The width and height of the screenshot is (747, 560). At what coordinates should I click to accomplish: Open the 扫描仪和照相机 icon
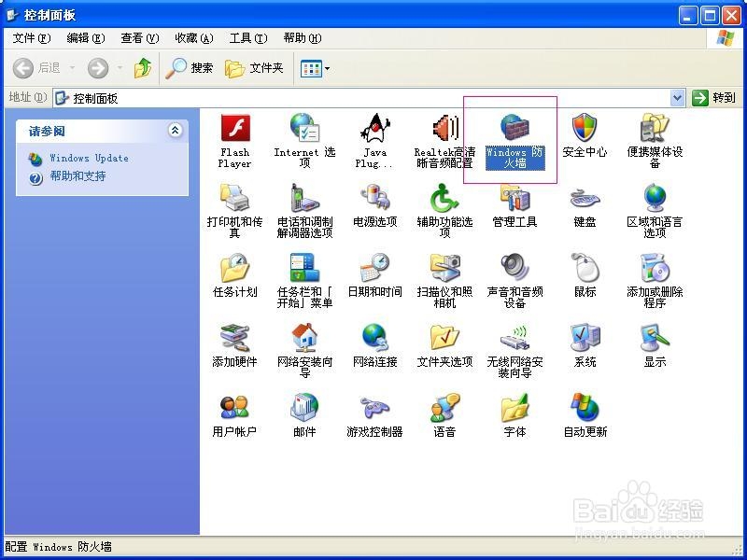tap(444, 268)
